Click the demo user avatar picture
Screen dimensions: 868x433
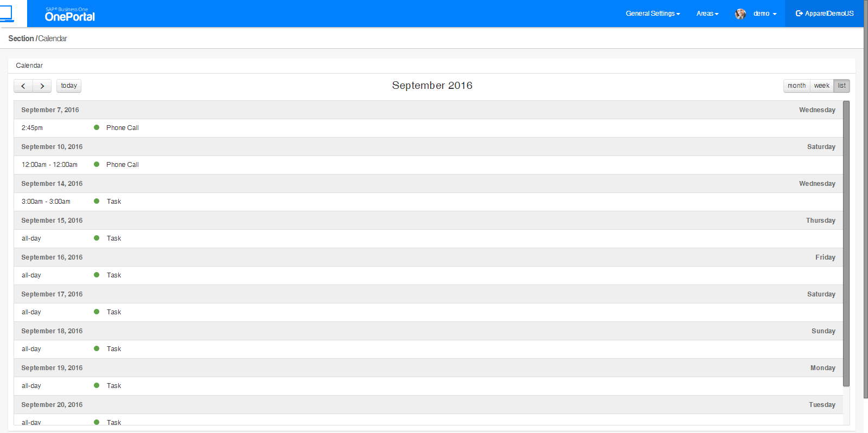pos(740,14)
